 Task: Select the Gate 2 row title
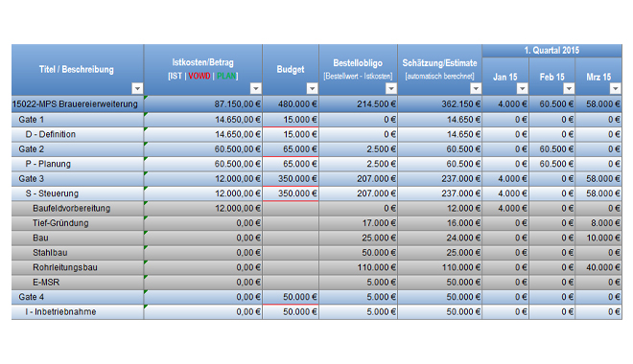point(31,149)
